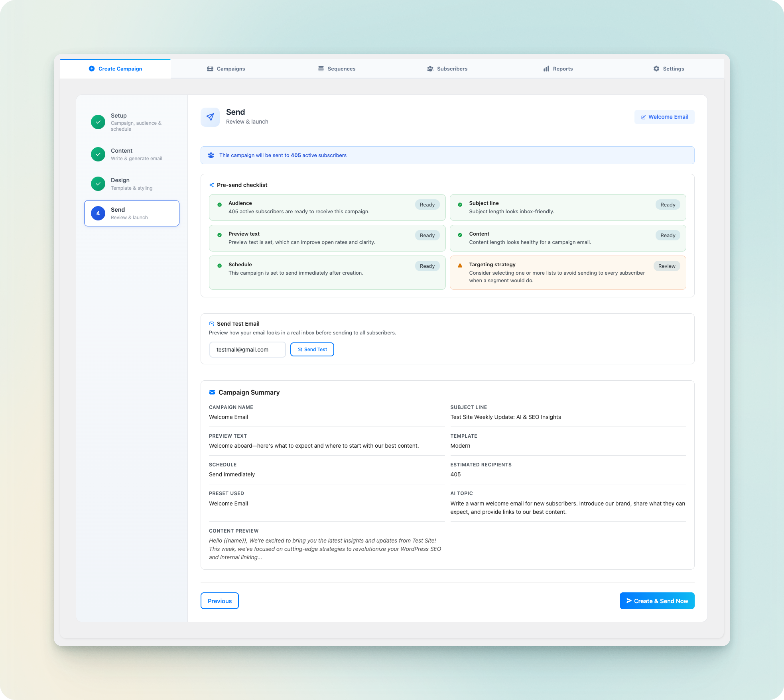This screenshot has width=784, height=700.
Task: Click the Subscribers people icon
Action: pos(430,69)
